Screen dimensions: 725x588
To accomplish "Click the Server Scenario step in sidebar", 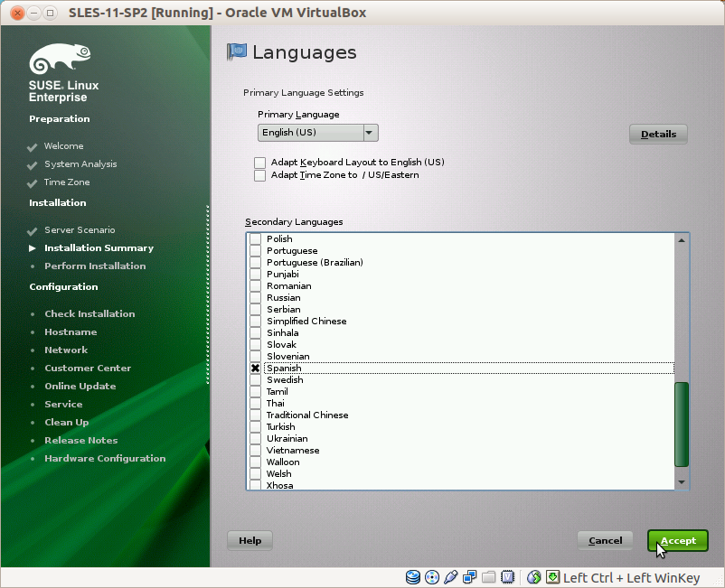I will click(x=80, y=230).
